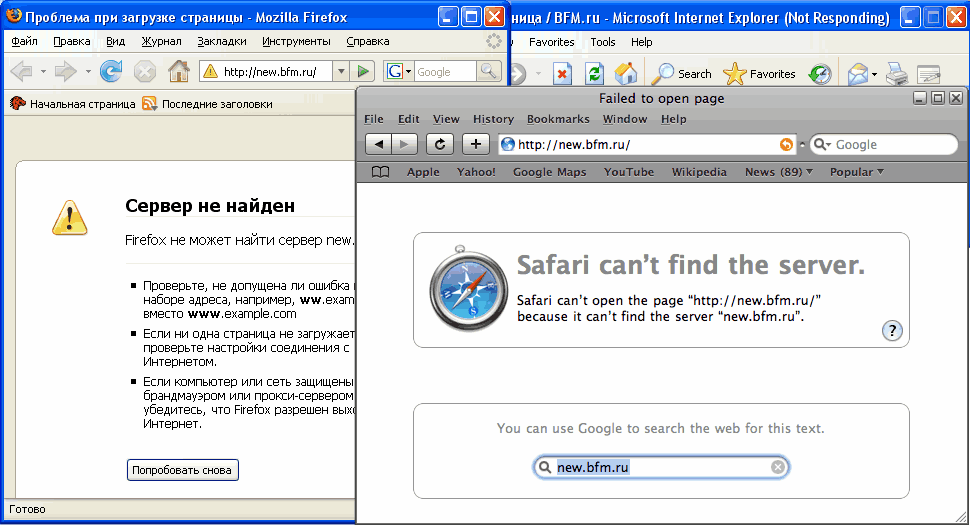Expand Popular bookmarks folder in Safari
Image resolution: width=970 pixels, height=525 pixels.
[857, 172]
